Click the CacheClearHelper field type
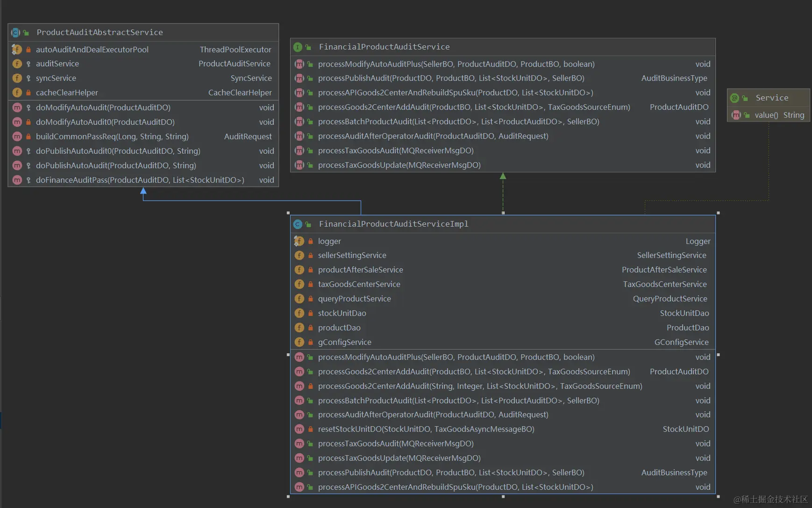 tap(240, 93)
